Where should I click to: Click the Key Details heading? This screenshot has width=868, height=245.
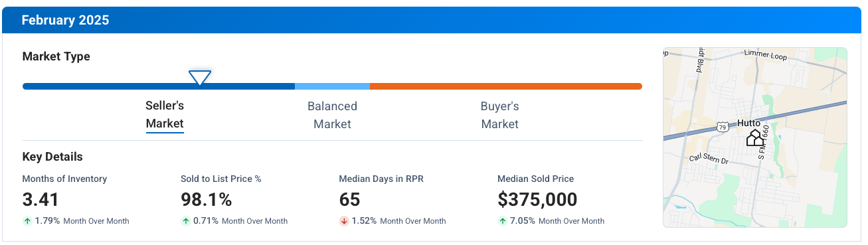52,157
